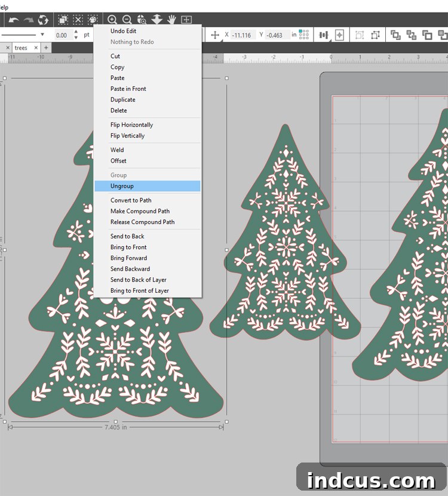Click the bottom-right selection handle
448x496 pixels.
(x=226, y=422)
